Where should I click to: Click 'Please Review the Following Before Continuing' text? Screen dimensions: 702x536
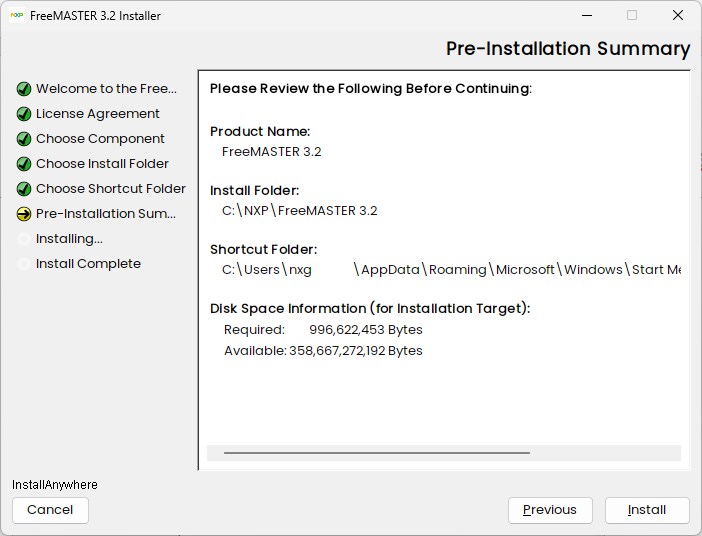point(371,89)
